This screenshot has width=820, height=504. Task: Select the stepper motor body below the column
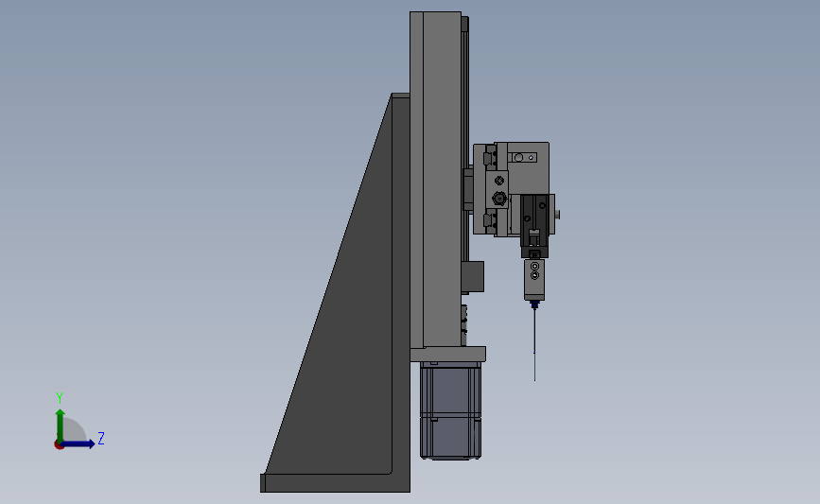tap(451, 411)
